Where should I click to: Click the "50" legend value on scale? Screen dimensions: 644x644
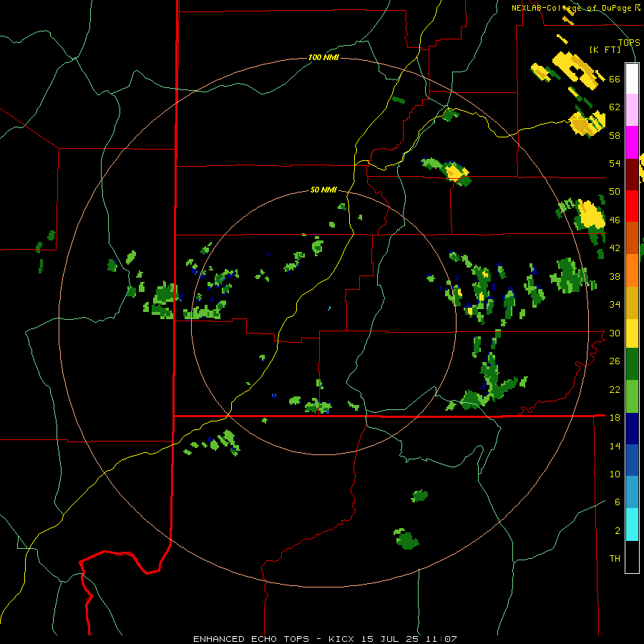[x=615, y=192]
